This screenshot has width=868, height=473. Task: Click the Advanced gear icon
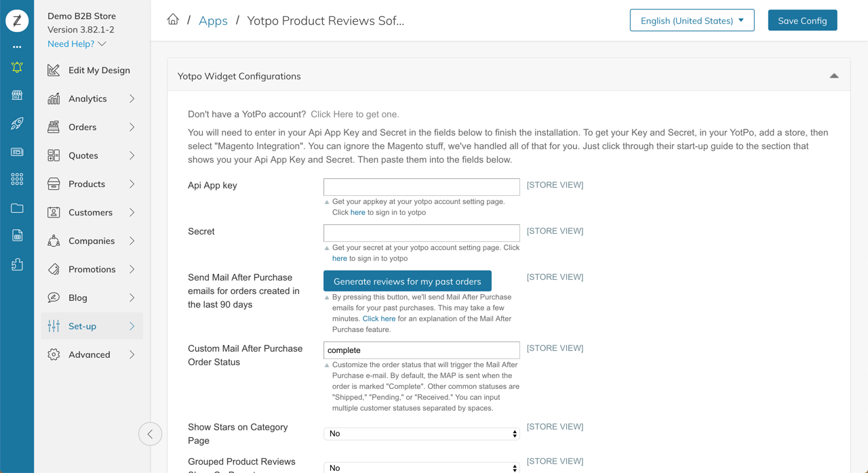pos(54,354)
